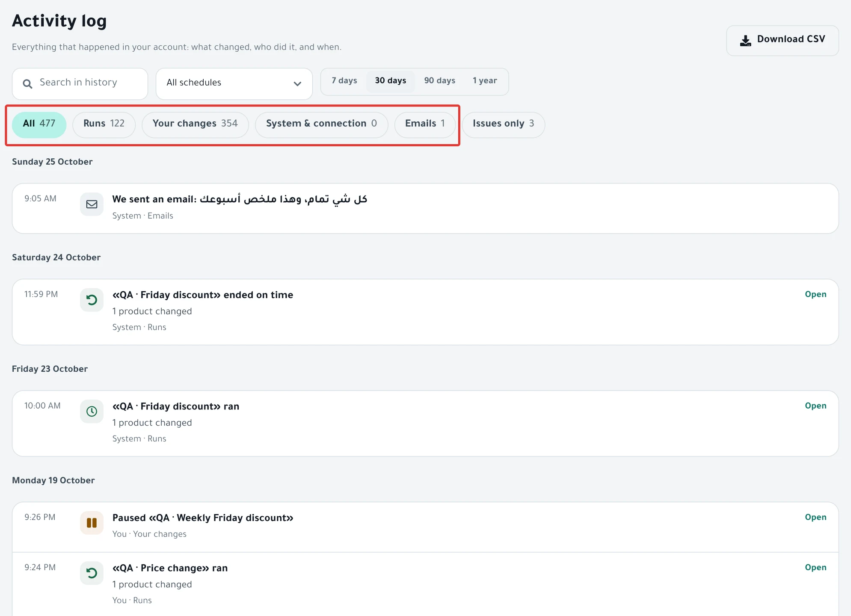Click «QA · Price change» ran title
The width and height of the screenshot is (851, 616).
click(x=170, y=568)
